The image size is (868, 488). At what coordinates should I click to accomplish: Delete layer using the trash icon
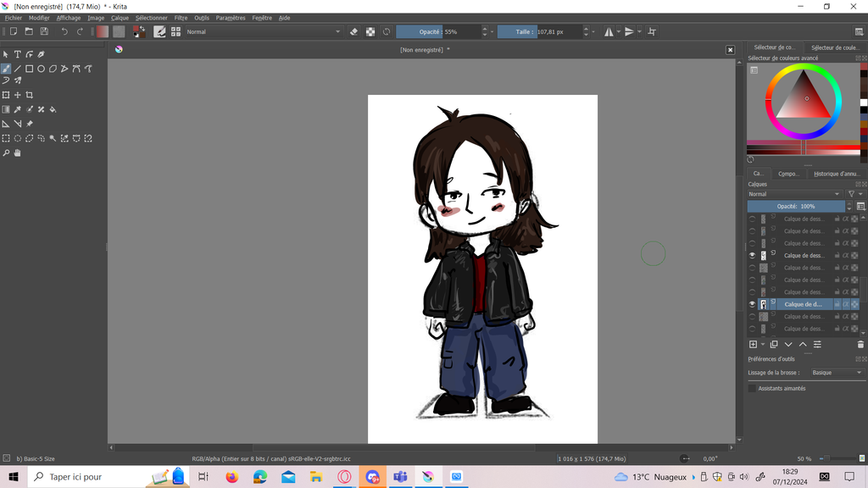pyautogui.click(x=860, y=344)
